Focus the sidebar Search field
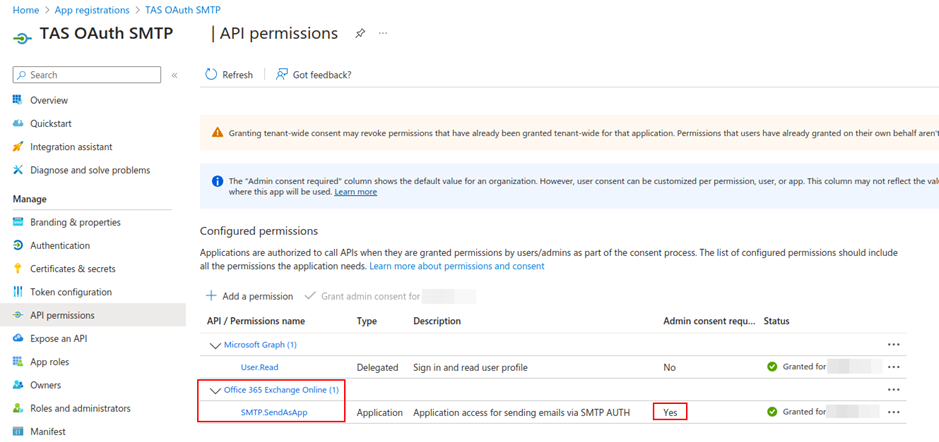 92,75
